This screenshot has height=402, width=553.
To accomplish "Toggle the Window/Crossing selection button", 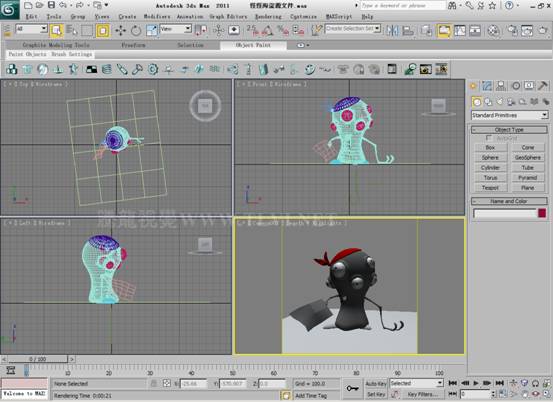I will (103, 31).
